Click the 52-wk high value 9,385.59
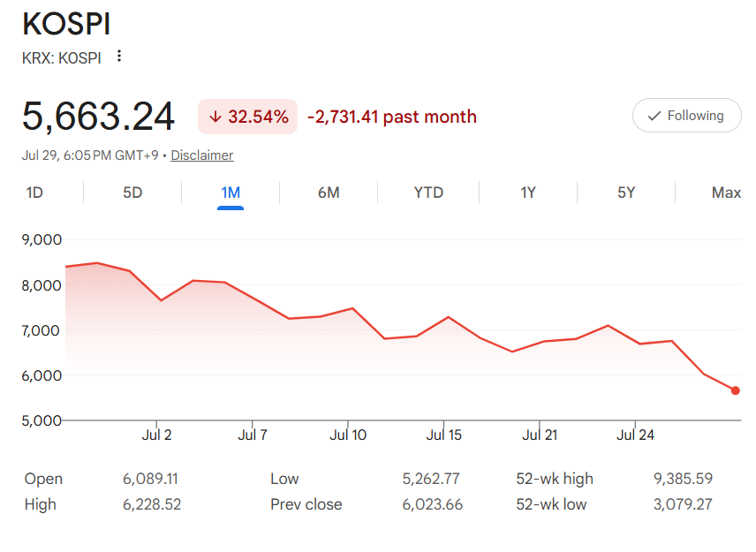The image size is (756, 552). (x=684, y=479)
